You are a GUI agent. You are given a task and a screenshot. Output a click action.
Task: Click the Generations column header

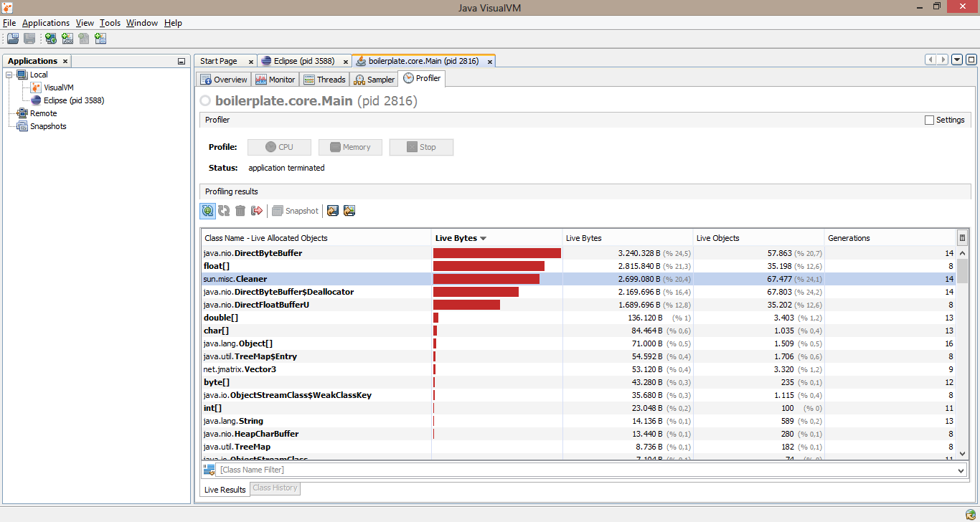pyautogui.click(x=890, y=238)
